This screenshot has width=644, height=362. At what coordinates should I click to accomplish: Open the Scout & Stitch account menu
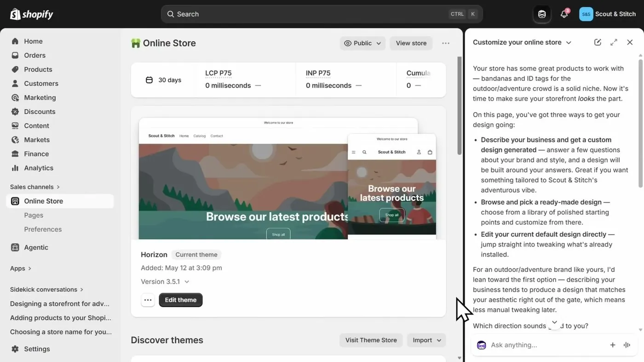(608, 14)
